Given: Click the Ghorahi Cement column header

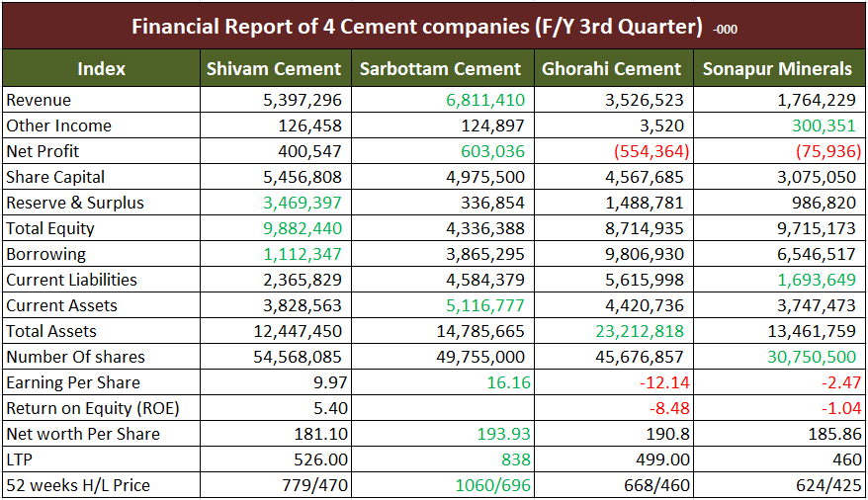Looking at the screenshot, I should (613, 68).
